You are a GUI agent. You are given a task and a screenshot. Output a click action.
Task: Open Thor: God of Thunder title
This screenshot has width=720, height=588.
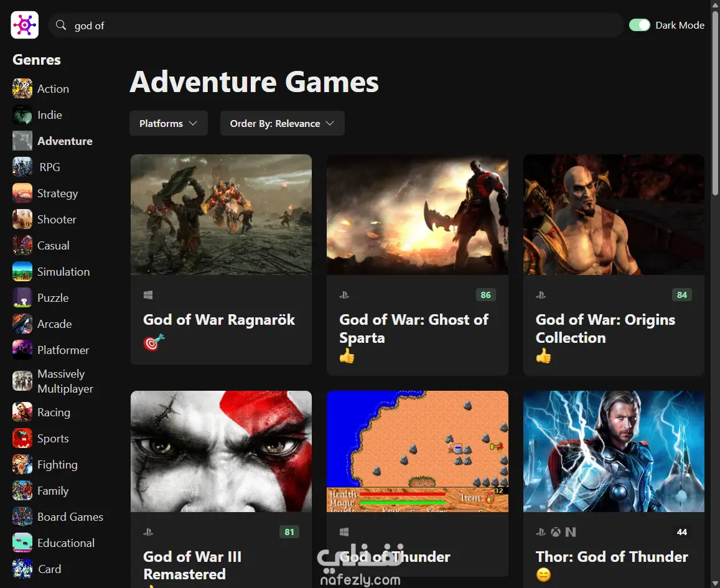(x=612, y=557)
